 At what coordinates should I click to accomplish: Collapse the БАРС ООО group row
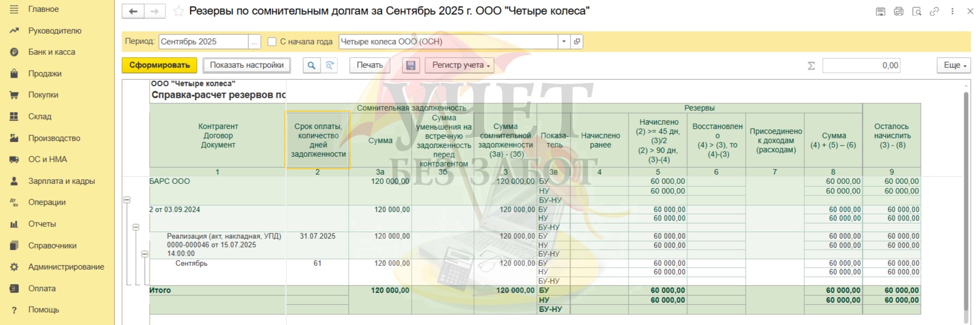click(x=127, y=200)
